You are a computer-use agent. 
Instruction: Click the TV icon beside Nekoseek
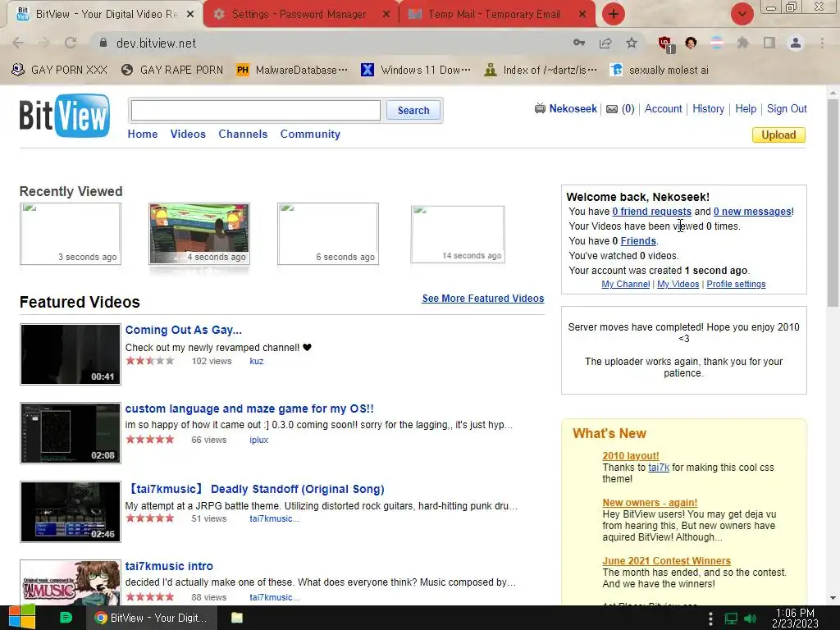[x=540, y=109]
